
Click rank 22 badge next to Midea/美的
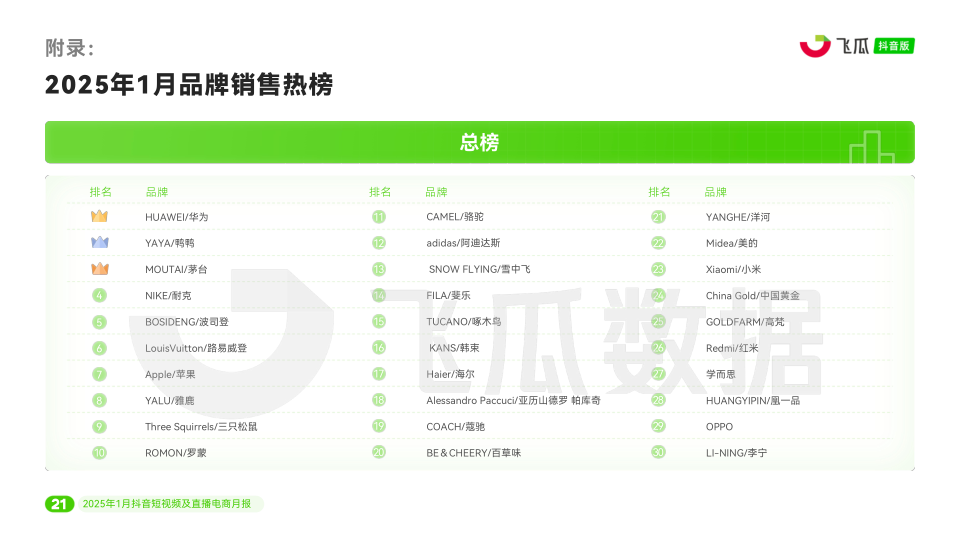(x=658, y=243)
